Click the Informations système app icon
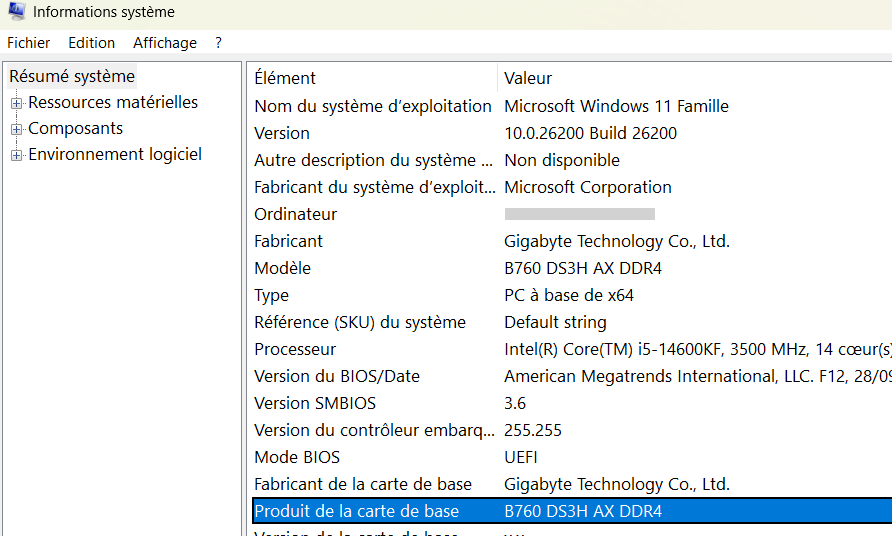892x536 pixels. (16, 11)
